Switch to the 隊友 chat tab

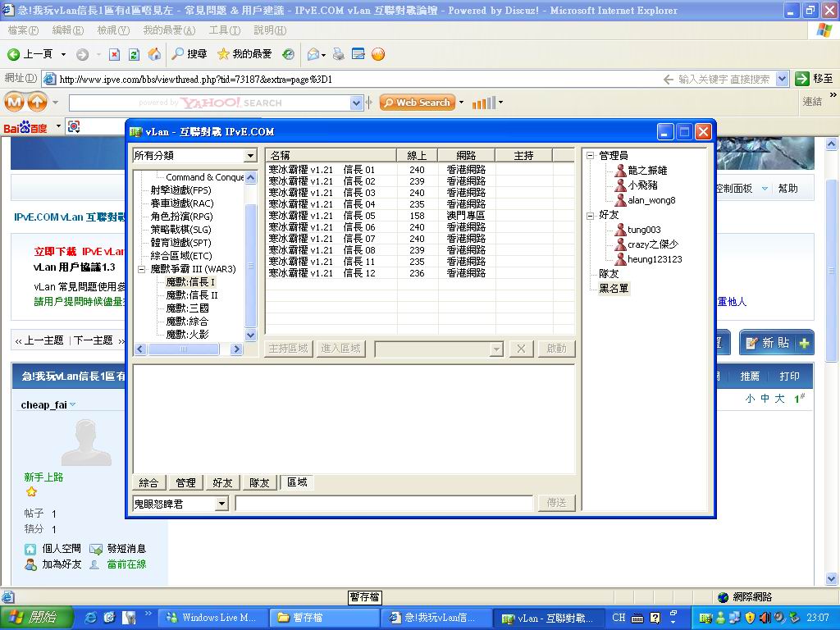259,482
